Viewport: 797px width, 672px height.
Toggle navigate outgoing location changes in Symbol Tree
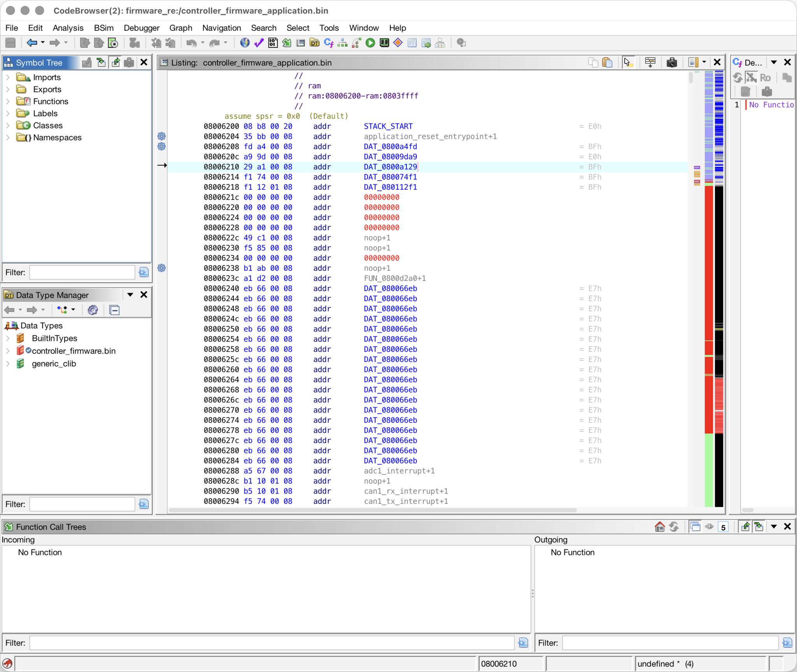[x=115, y=62]
